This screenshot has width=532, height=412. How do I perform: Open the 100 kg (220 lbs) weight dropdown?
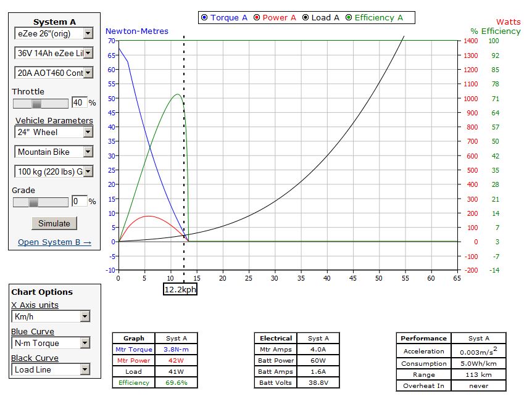point(54,171)
